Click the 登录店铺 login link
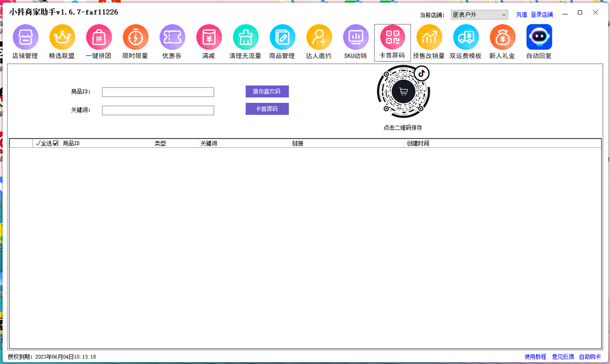Viewport: 610px width, 364px height. pos(542,15)
